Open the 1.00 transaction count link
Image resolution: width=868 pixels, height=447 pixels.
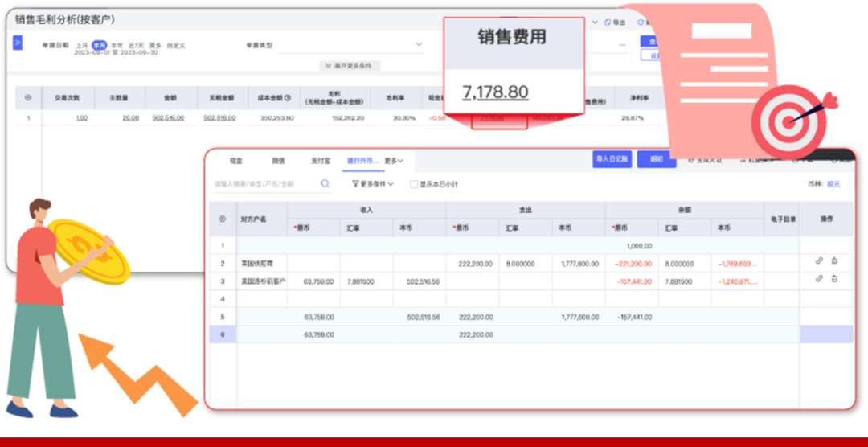(81, 118)
